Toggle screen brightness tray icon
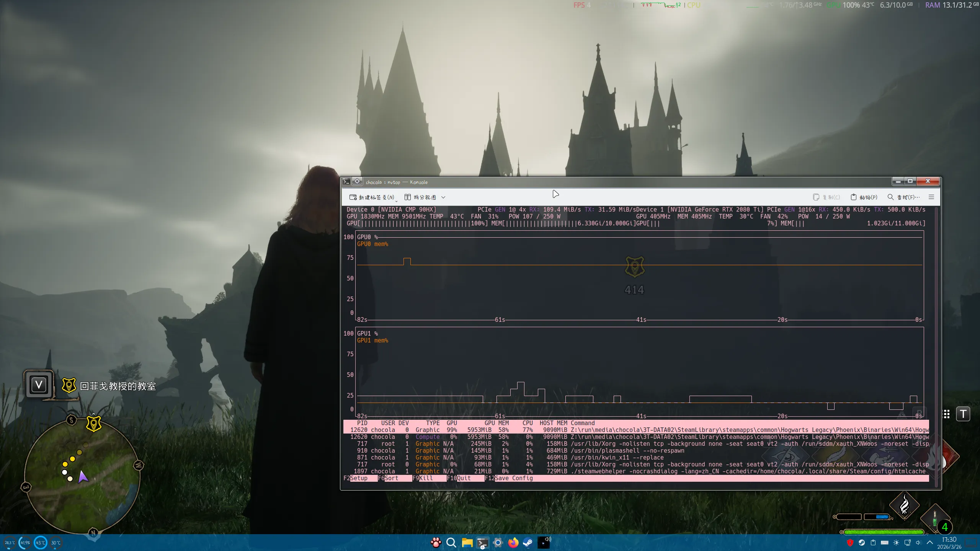980x551 pixels. (896, 543)
